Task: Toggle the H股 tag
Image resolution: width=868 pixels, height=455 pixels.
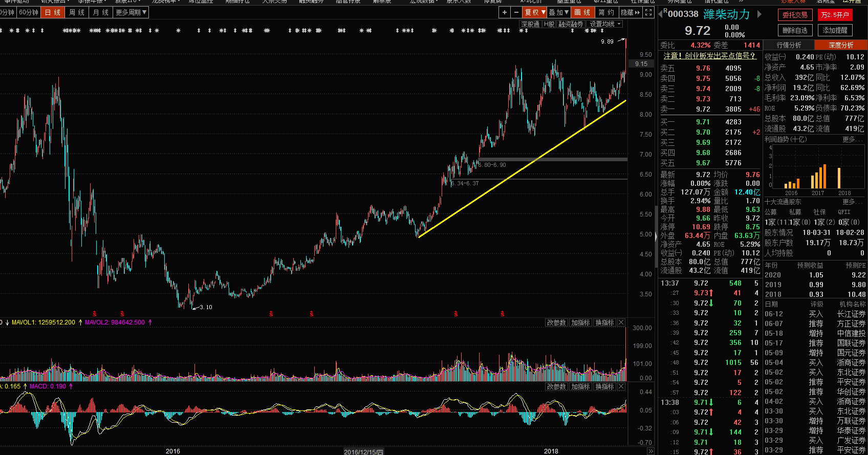Action: (549, 24)
